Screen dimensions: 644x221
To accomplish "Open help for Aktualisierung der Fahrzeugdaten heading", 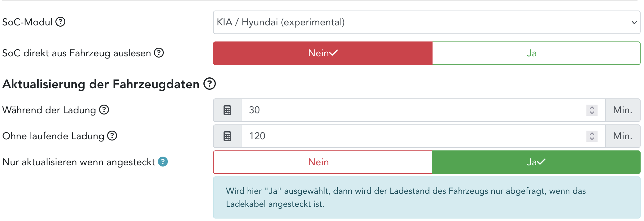I will point(210,84).
